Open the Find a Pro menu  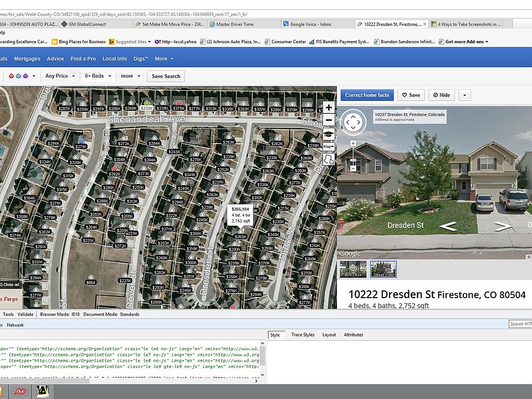pyautogui.click(x=83, y=59)
